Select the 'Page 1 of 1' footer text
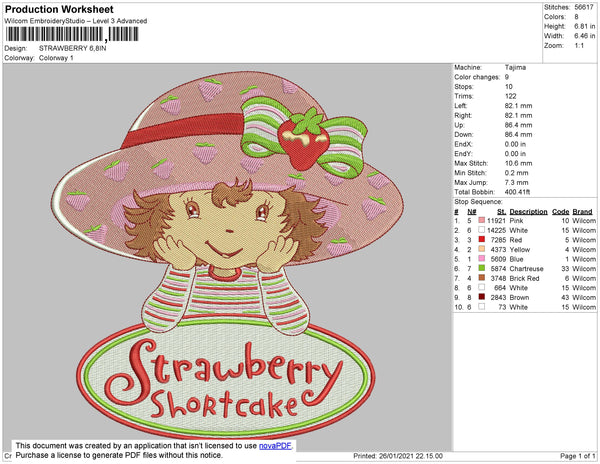600x464 pixels. [x=578, y=456]
